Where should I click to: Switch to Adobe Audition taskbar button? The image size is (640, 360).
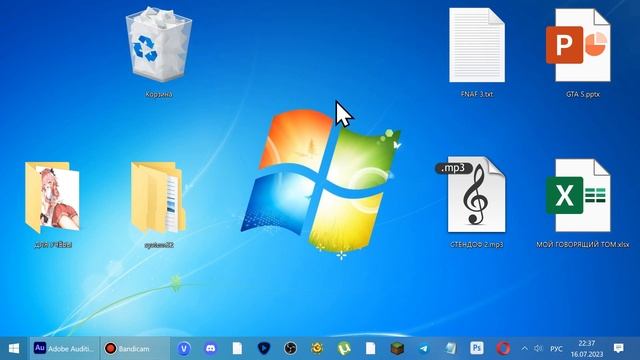[x=64, y=349]
